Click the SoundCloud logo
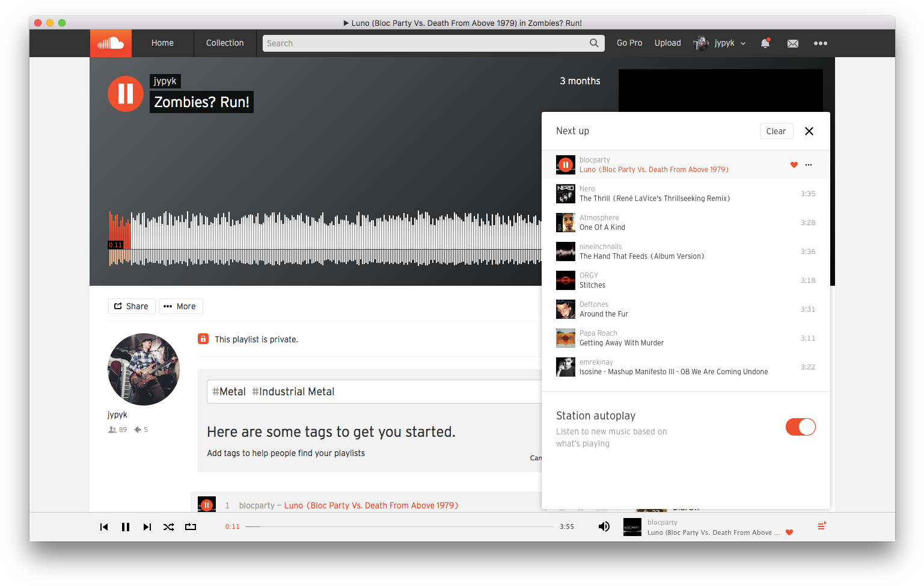 (111, 43)
